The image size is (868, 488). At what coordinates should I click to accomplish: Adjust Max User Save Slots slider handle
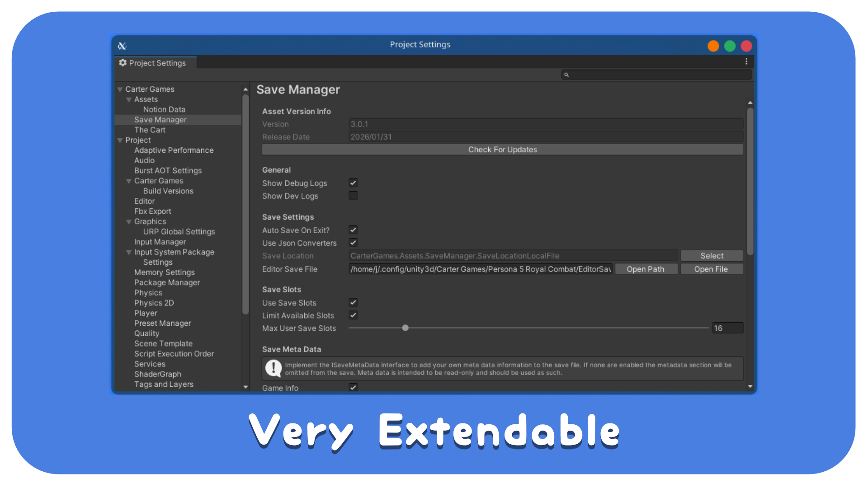(406, 328)
